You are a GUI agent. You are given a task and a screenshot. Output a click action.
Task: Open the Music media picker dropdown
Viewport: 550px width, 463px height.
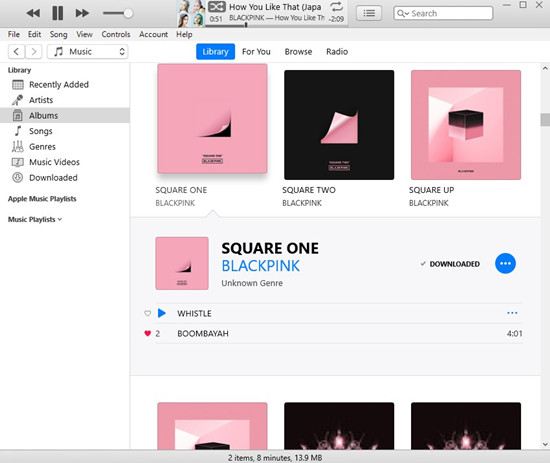tap(88, 52)
